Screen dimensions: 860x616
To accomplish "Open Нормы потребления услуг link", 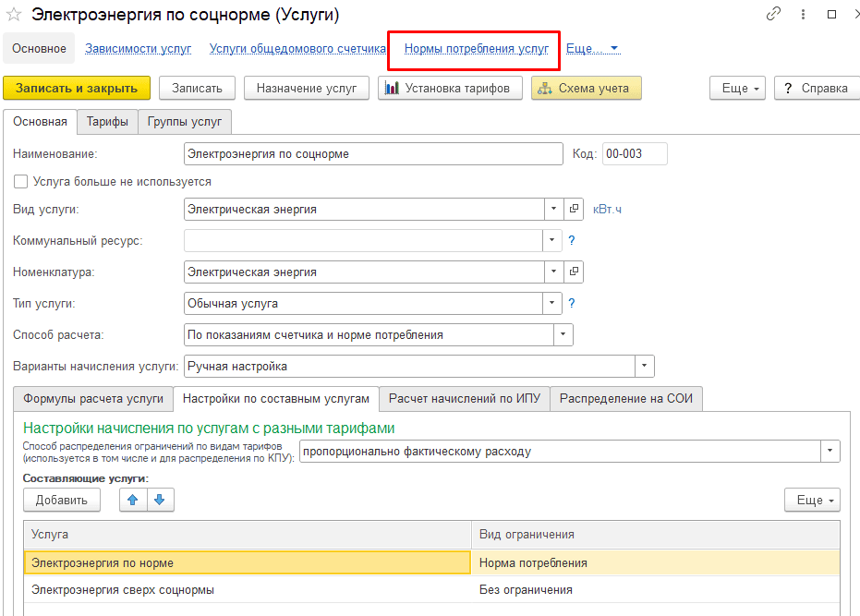I will [477, 49].
